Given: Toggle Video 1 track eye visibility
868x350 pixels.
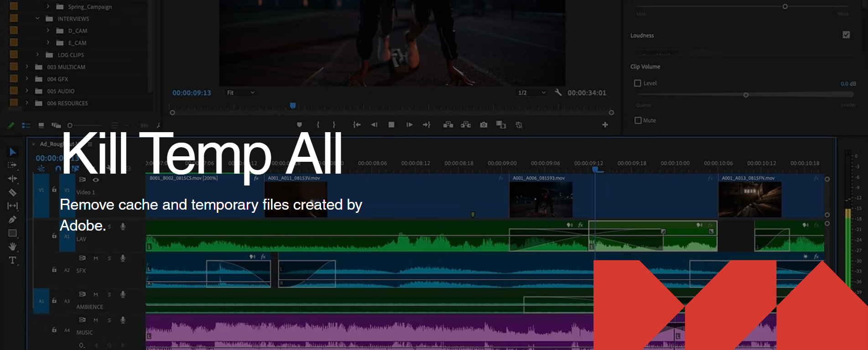Looking at the screenshot, I should click(96, 180).
